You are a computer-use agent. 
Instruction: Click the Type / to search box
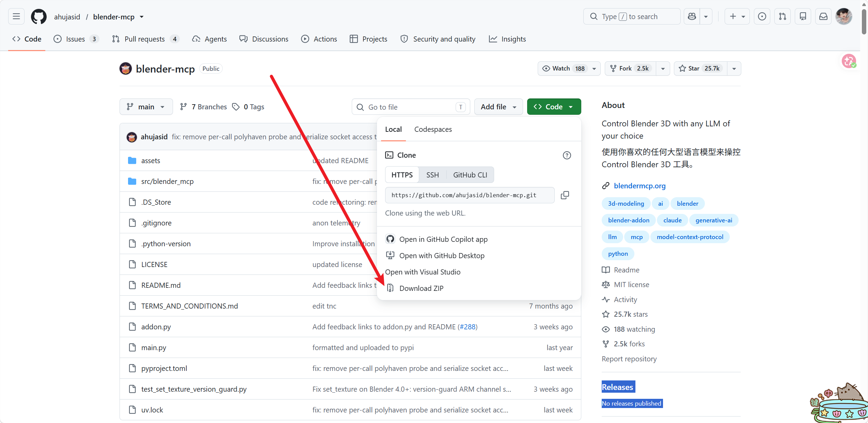632,16
